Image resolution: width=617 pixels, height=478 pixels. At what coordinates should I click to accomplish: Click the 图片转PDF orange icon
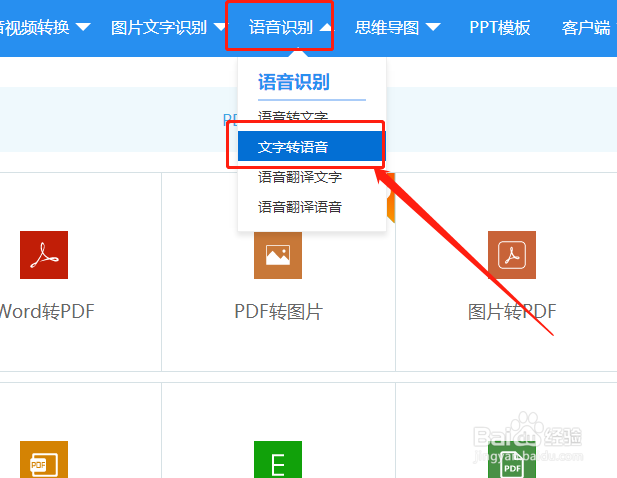512,255
